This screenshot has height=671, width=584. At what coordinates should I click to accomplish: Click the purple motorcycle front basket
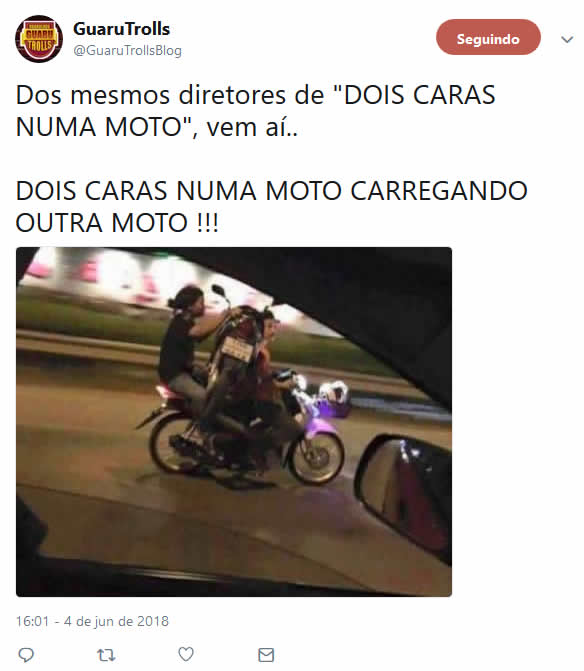click(x=333, y=401)
